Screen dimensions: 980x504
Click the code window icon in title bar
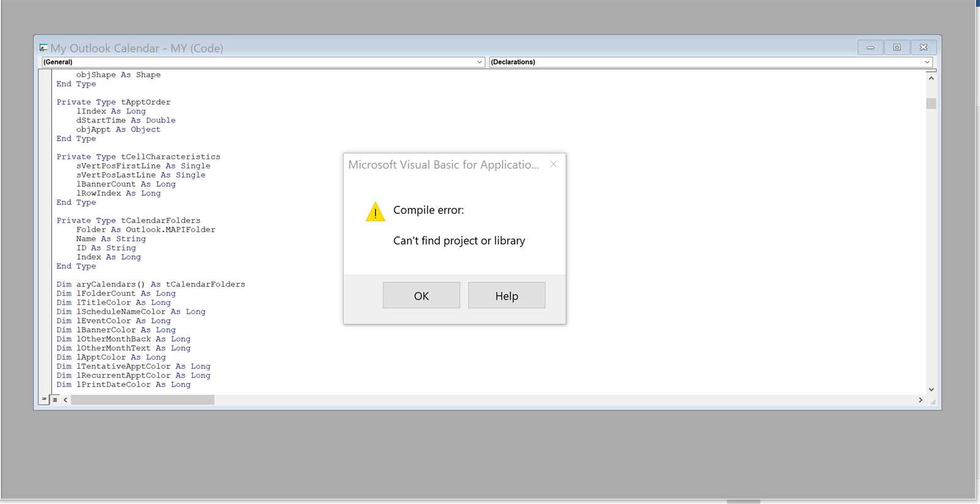(43, 48)
